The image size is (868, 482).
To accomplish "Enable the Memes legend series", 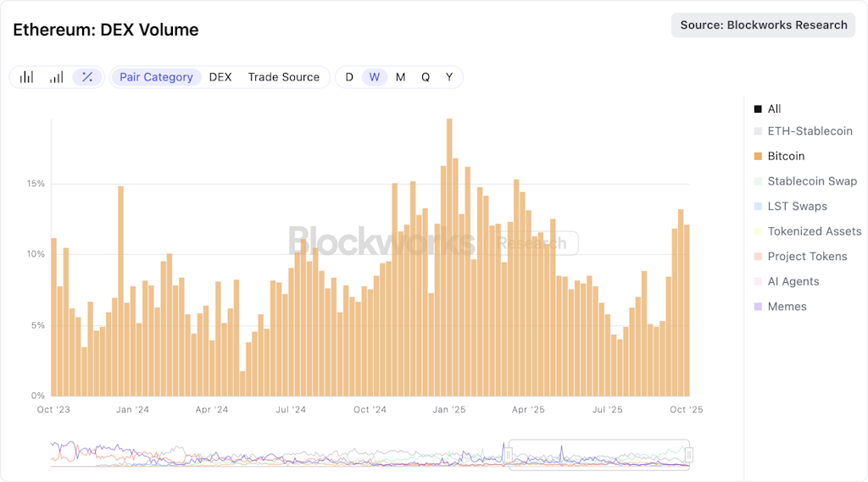I will tap(780, 307).
